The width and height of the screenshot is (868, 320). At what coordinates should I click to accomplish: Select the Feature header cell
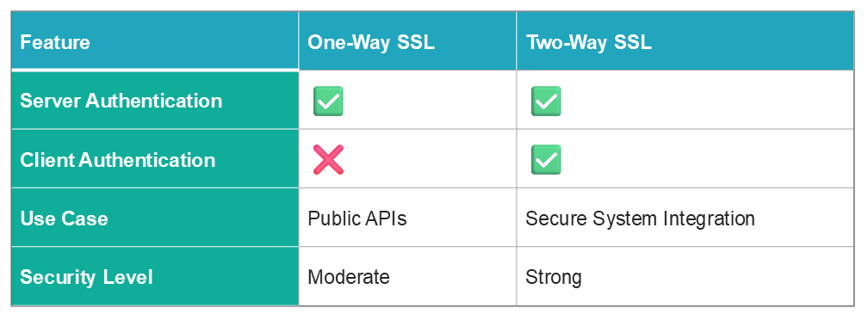click(155, 41)
